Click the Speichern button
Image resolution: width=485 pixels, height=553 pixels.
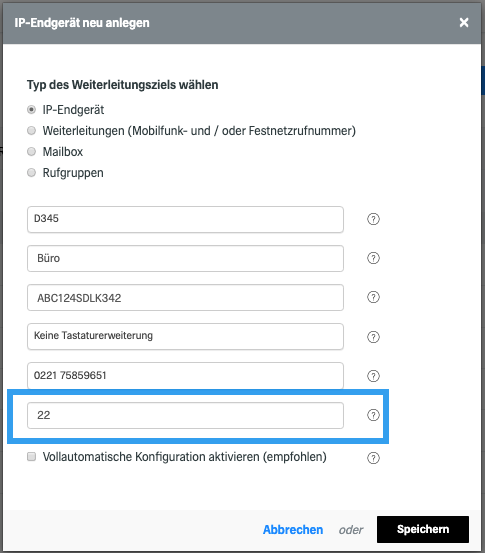(x=423, y=529)
